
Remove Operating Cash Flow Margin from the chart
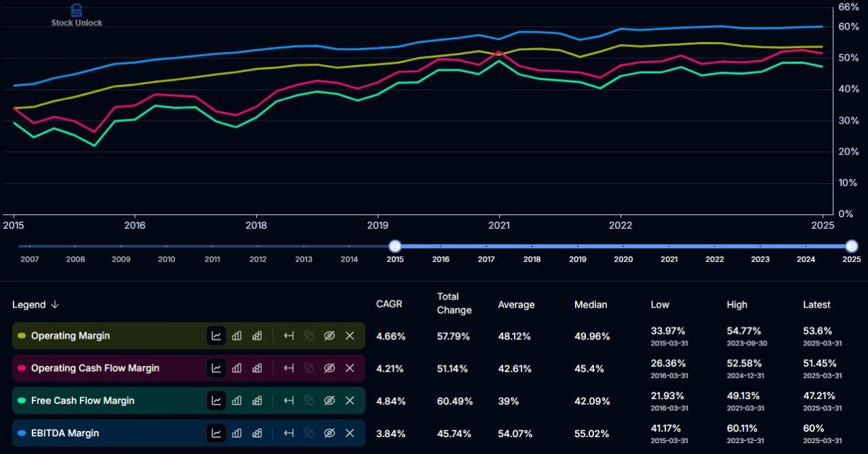pos(350,368)
